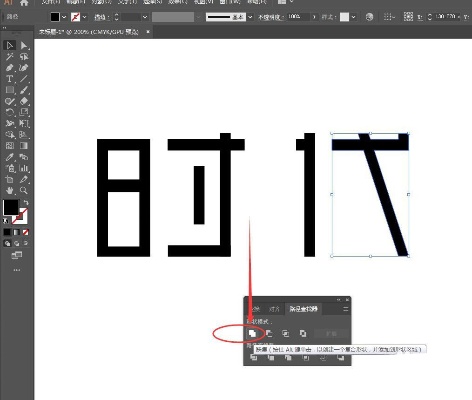The width and height of the screenshot is (472, 400).
Task: Change screen mode in toolbox
Action: tap(17, 256)
